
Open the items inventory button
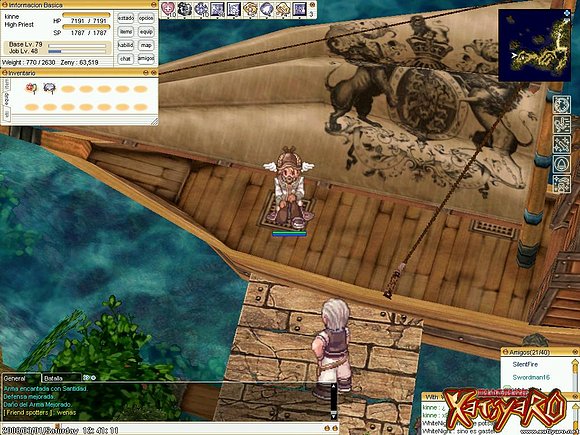[x=126, y=32]
